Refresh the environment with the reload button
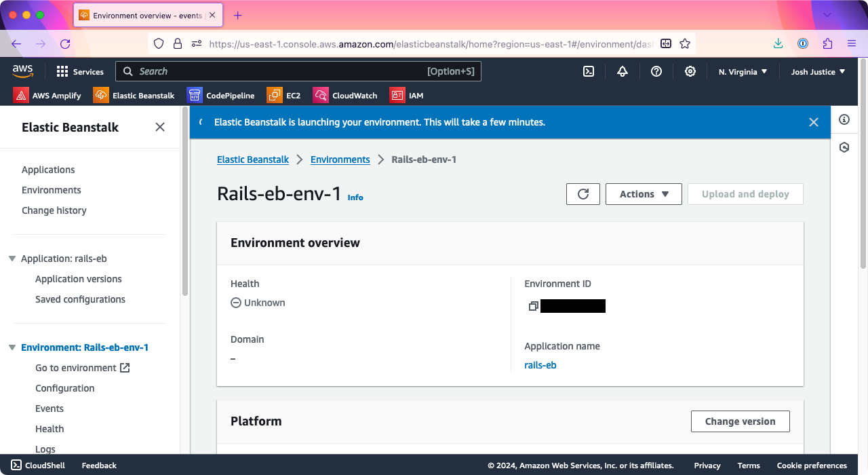The width and height of the screenshot is (868, 475). 583,194
